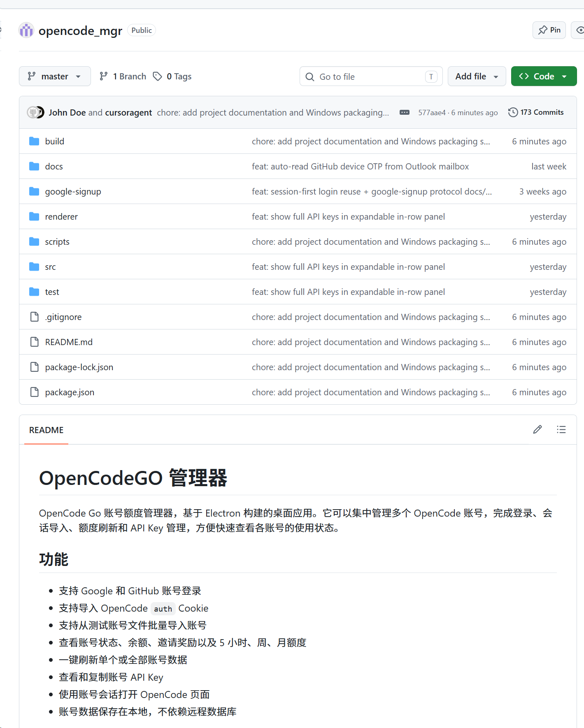This screenshot has height=728, width=584.
Task: Open the test row commit message
Action: click(x=349, y=292)
